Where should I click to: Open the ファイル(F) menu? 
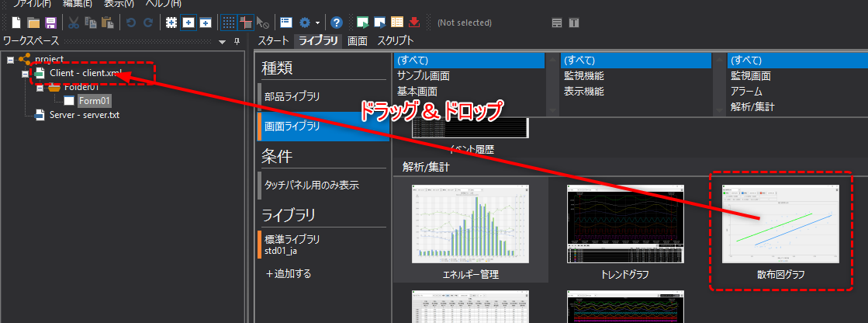click(x=32, y=3)
